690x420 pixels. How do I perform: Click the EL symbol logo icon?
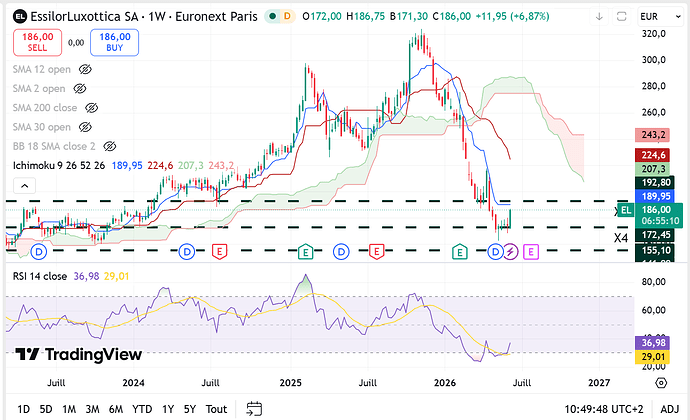click(20, 17)
